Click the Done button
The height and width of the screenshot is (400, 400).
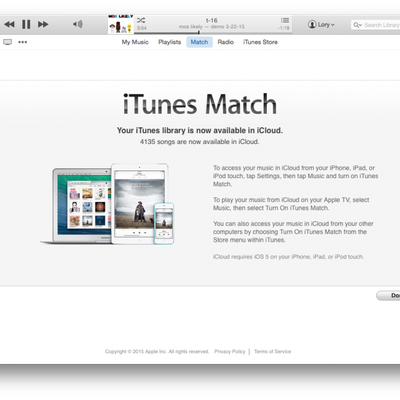388,295
